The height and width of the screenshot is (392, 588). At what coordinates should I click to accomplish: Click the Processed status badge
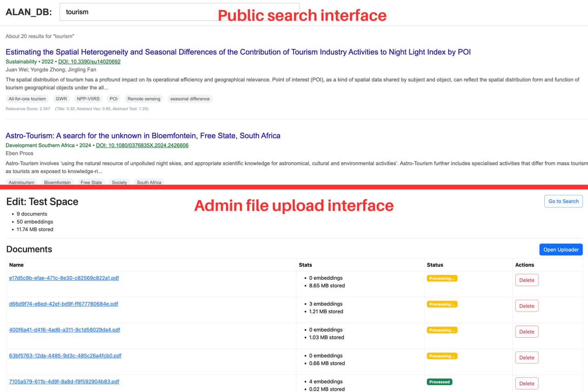(439, 382)
